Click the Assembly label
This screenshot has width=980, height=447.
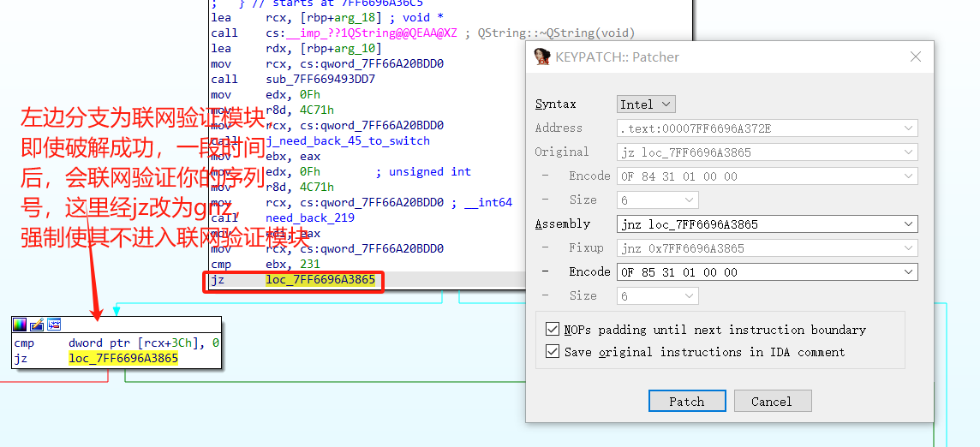563,223
